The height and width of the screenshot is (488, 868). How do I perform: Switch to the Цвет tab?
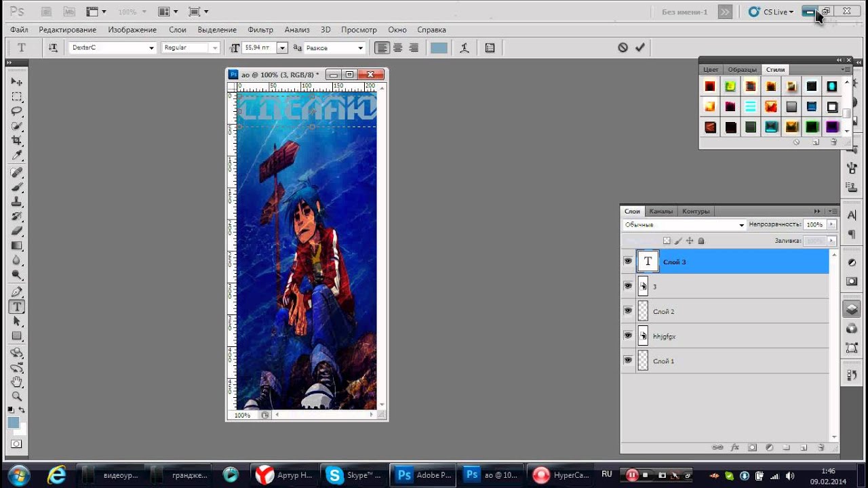point(711,70)
